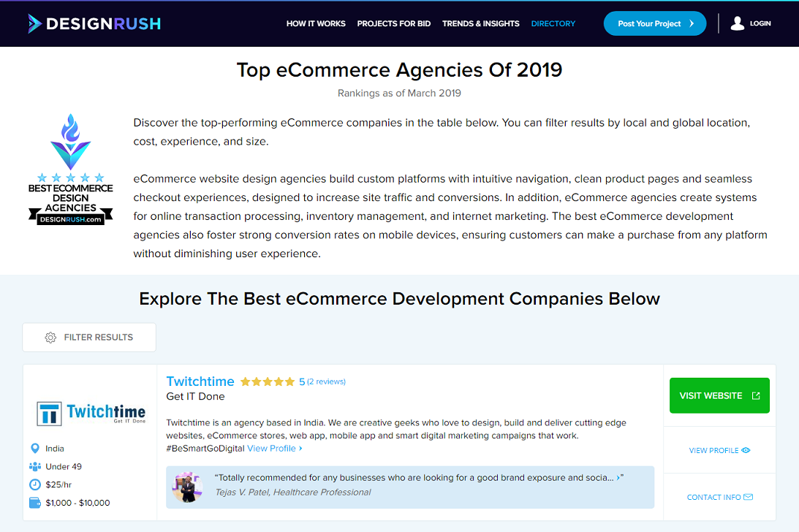Screen dimensions: 799x532
Task: Click the 'Top eCommerce Agencies Of 2019' heading
Action: click(x=399, y=70)
